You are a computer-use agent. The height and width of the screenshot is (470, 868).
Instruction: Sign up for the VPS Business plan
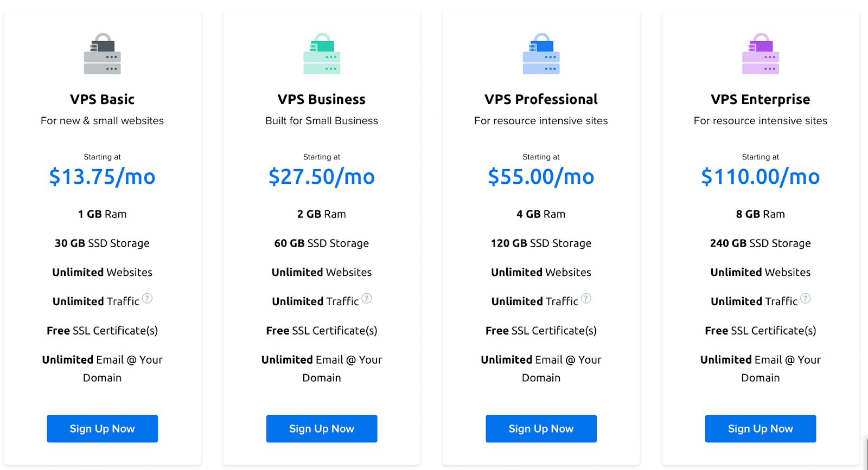322,429
